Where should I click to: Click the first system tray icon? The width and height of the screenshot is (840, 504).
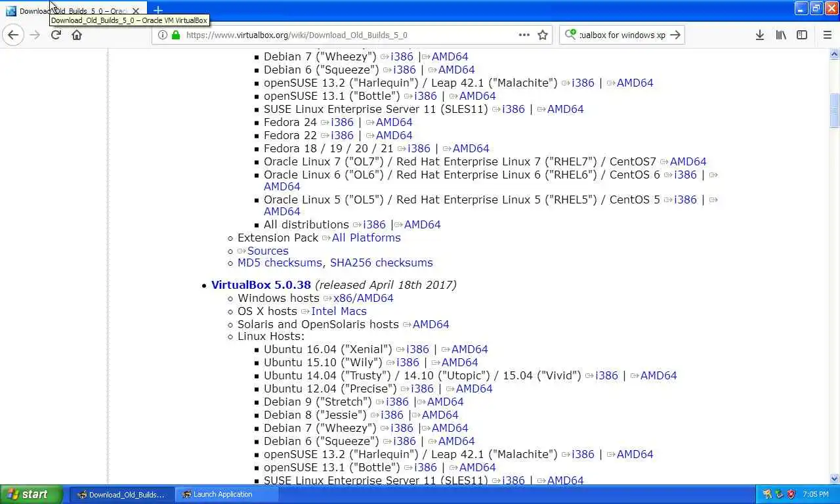coord(767,494)
